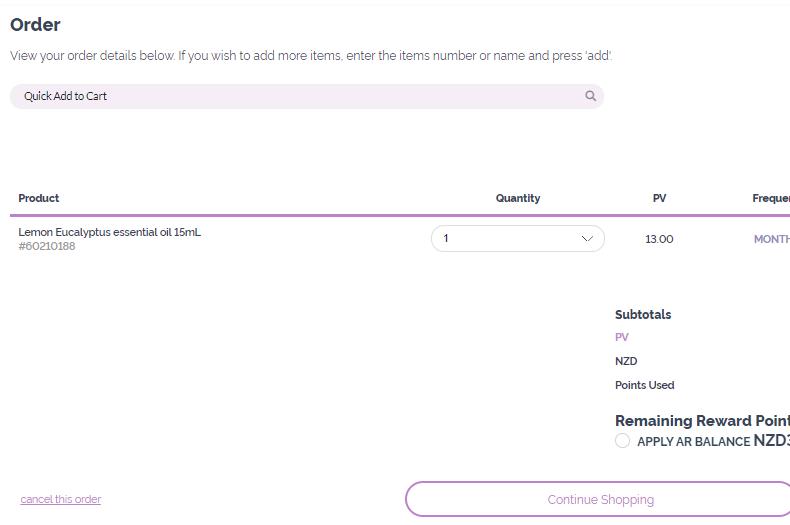Focus the Quick Add to Cart input

[300, 96]
